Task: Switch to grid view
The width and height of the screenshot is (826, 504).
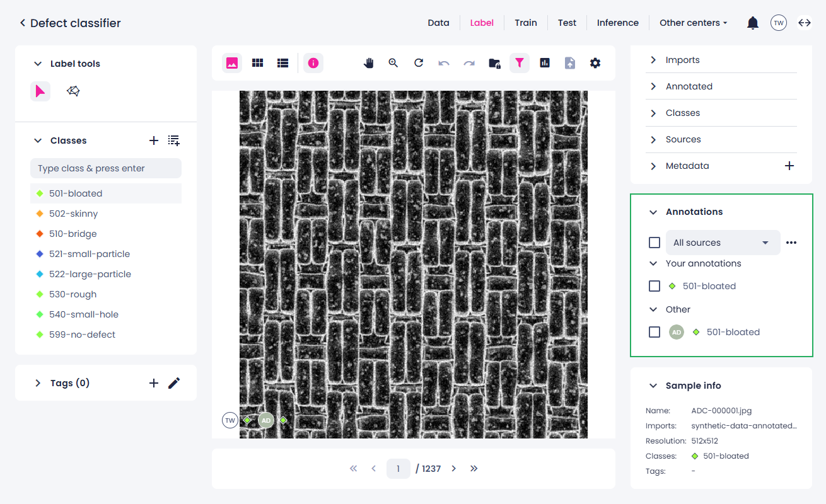Action: coord(257,63)
